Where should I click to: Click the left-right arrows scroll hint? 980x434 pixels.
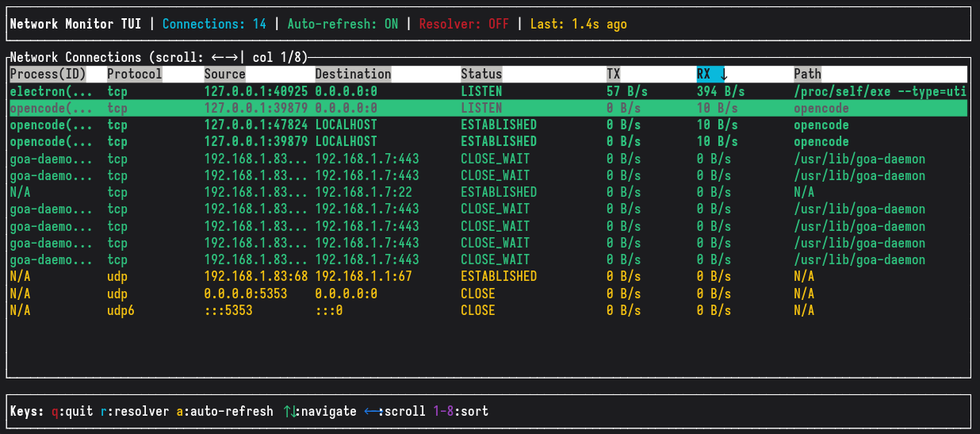[395, 411]
